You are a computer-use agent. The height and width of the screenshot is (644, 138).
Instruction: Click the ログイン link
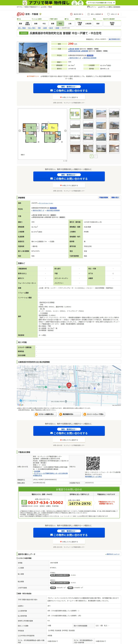pos(92,7)
